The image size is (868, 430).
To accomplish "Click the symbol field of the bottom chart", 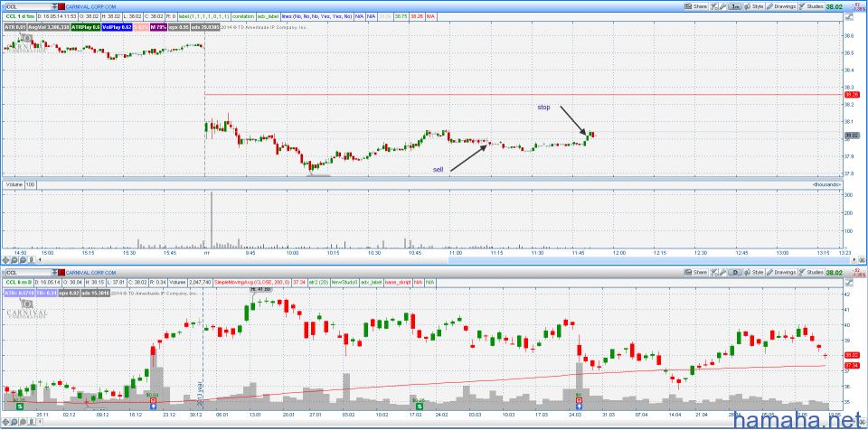I will 29,272.
